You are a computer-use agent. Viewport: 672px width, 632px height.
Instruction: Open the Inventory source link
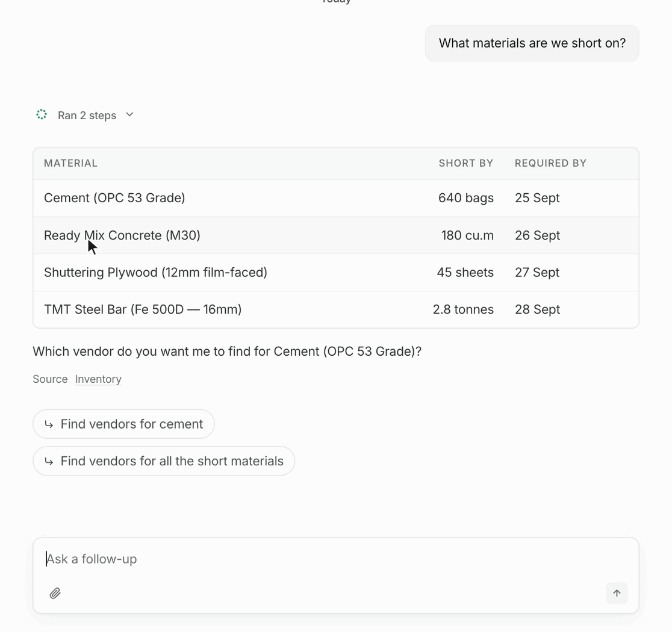point(98,379)
